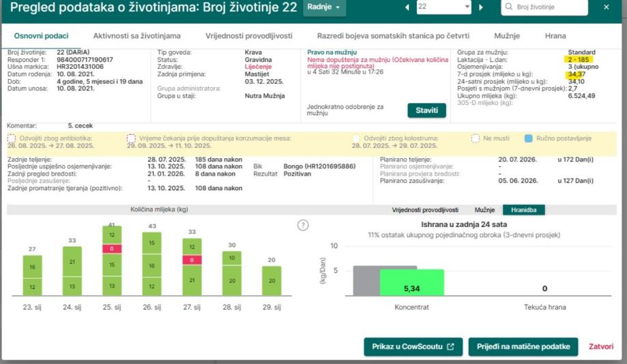Open the 'Vrijednosti provodljivosti' top tab
627x364 pixels.
point(248,35)
